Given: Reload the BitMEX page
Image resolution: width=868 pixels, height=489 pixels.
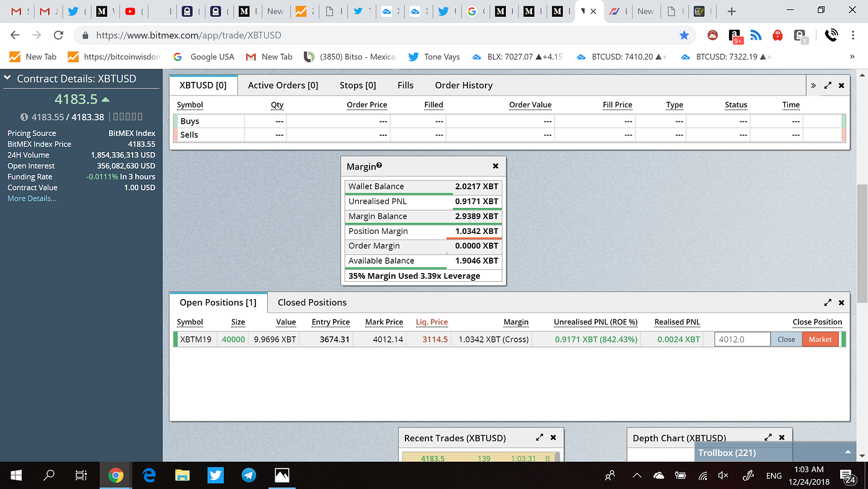Looking at the screenshot, I should tap(58, 35).
